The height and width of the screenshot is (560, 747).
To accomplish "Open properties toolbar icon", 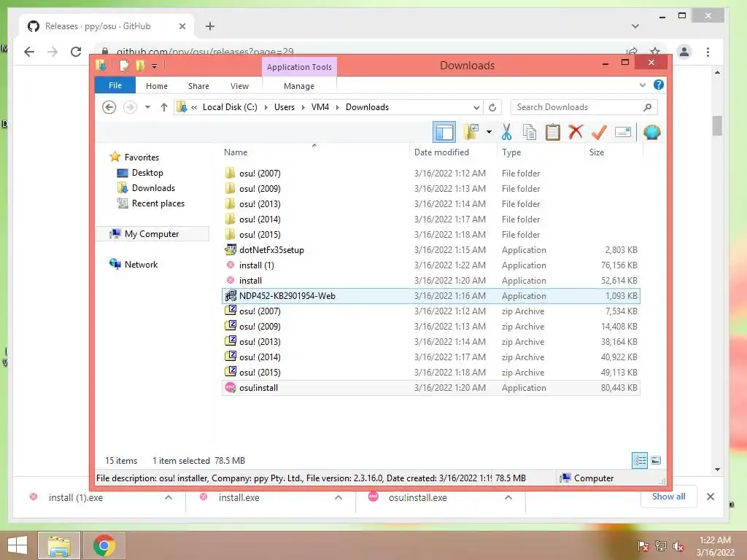I will tap(623, 132).
